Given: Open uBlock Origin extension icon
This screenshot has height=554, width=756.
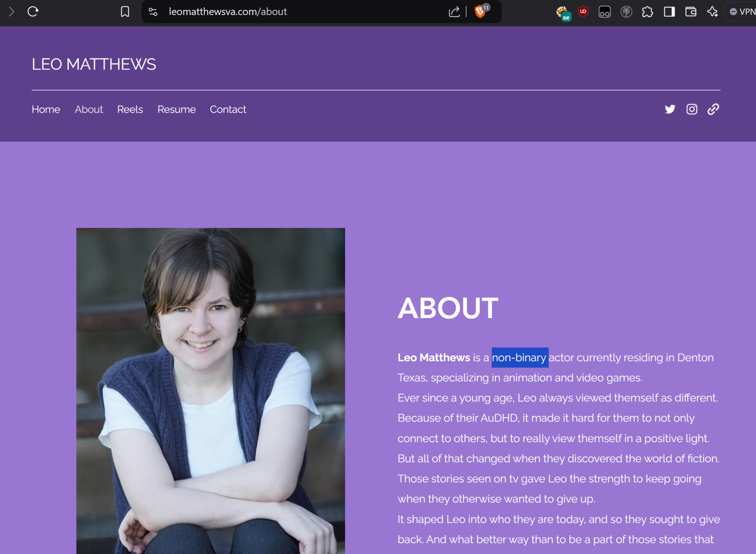Looking at the screenshot, I should coord(583,11).
